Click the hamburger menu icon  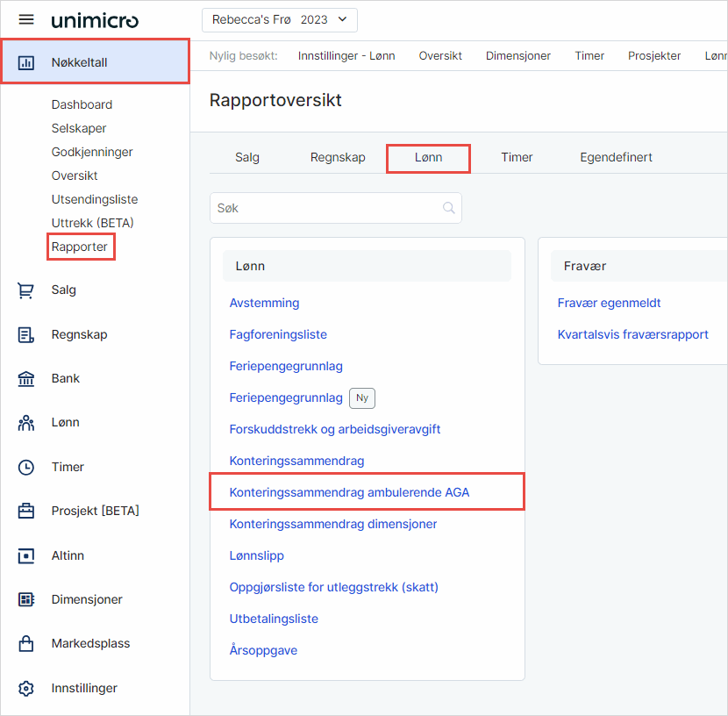point(26,20)
